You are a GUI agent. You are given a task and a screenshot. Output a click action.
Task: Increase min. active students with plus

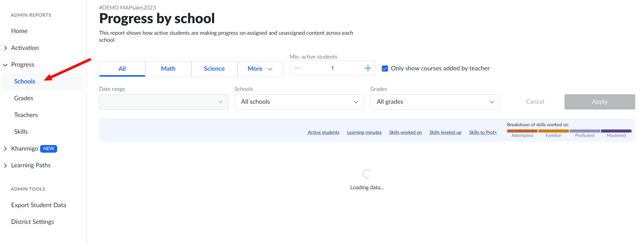367,68
